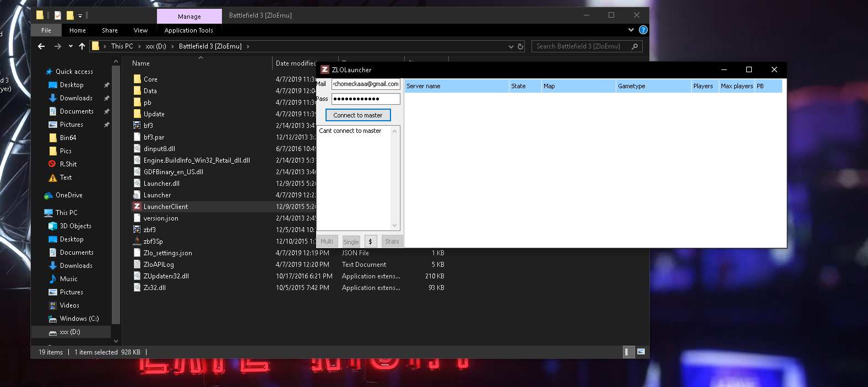Select the Data folder icon
Screen dimensions: 868x387
pyautogui.click(x=137, y=90)
